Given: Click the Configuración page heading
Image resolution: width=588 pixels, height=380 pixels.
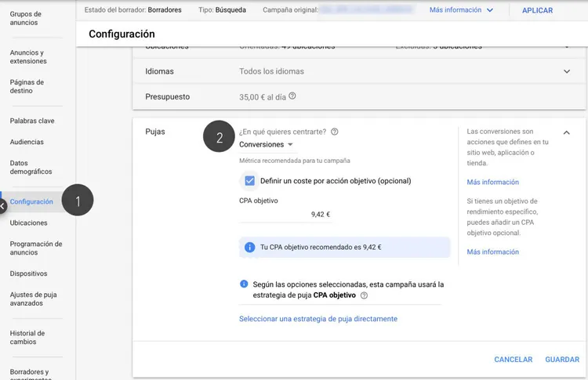Looking at the screenshot, I should [122, 34].
